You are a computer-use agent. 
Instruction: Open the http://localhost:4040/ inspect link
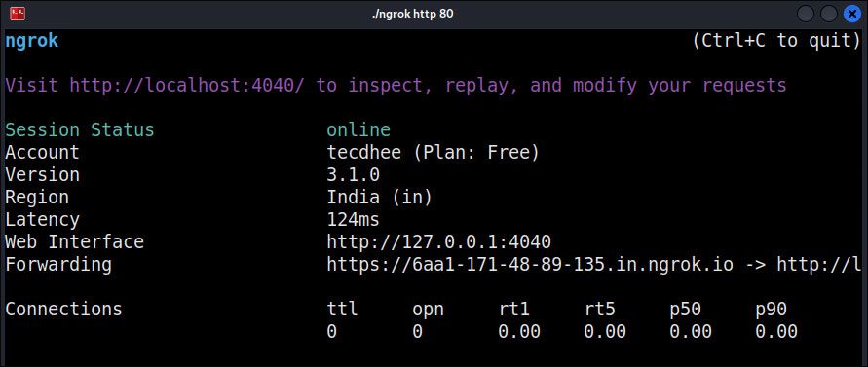click(x=187, y=86)
